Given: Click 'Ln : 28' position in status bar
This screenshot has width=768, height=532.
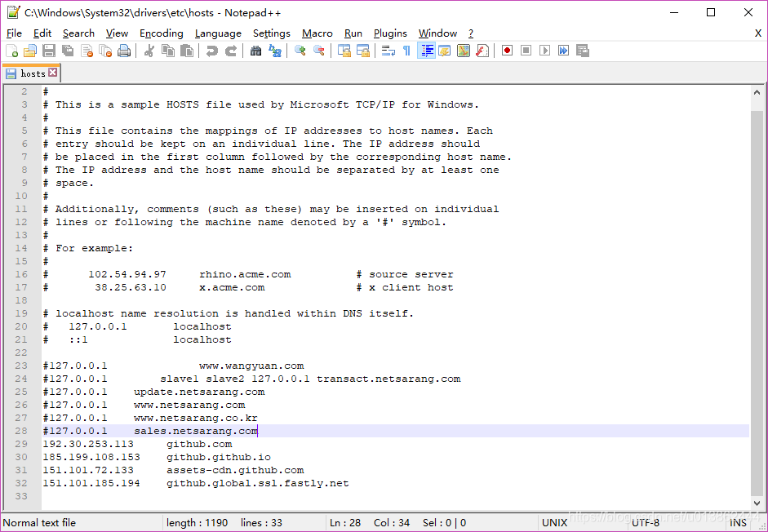Looking at the screenshot, I should click(344, 523).
